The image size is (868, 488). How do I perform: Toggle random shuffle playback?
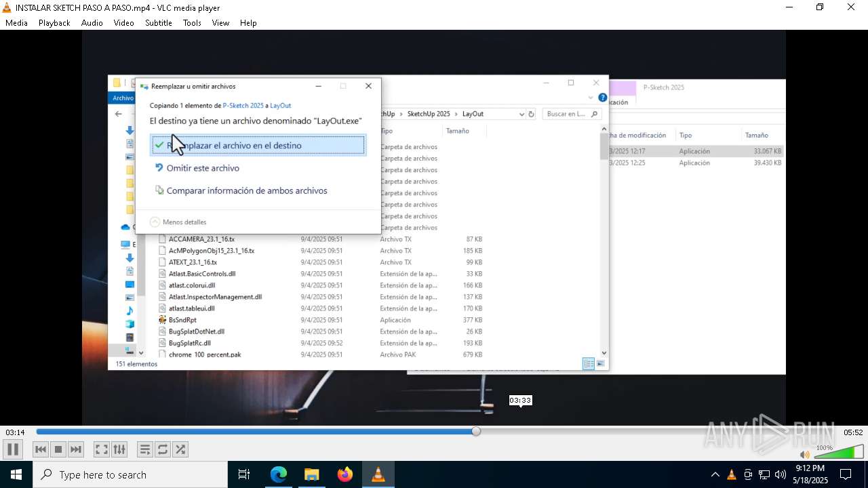coord(180,449)
